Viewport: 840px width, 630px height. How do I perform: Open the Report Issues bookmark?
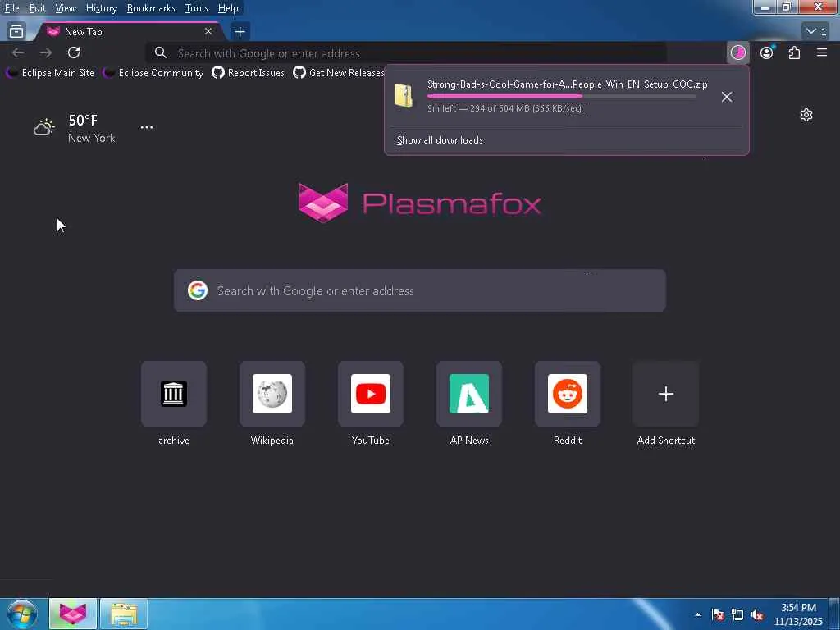pyautogui.click(x=248, y=72)
